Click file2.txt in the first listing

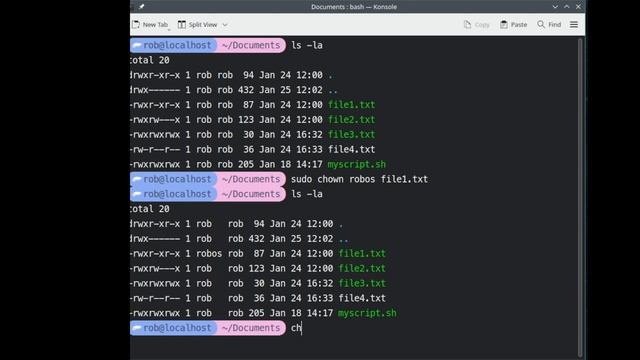click(351, 120)
